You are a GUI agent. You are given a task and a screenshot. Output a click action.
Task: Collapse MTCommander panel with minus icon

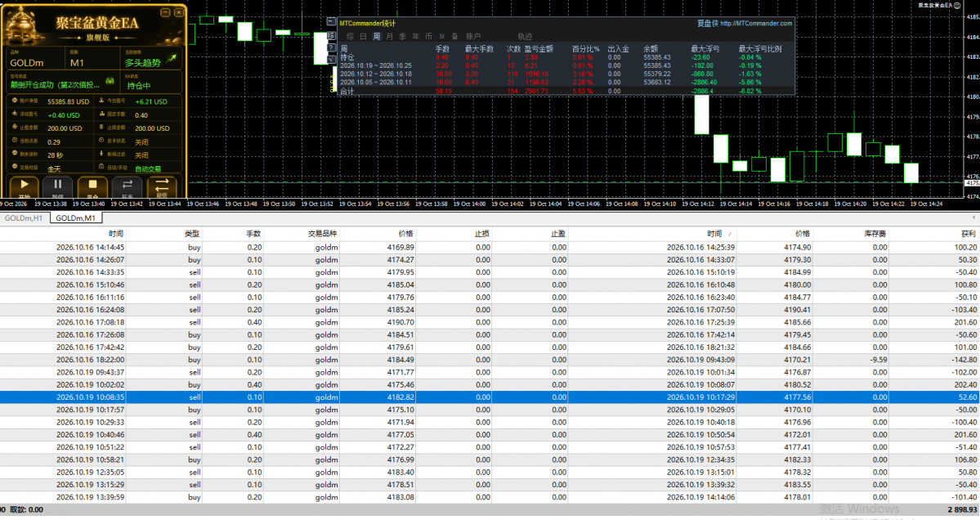point(331,21)
